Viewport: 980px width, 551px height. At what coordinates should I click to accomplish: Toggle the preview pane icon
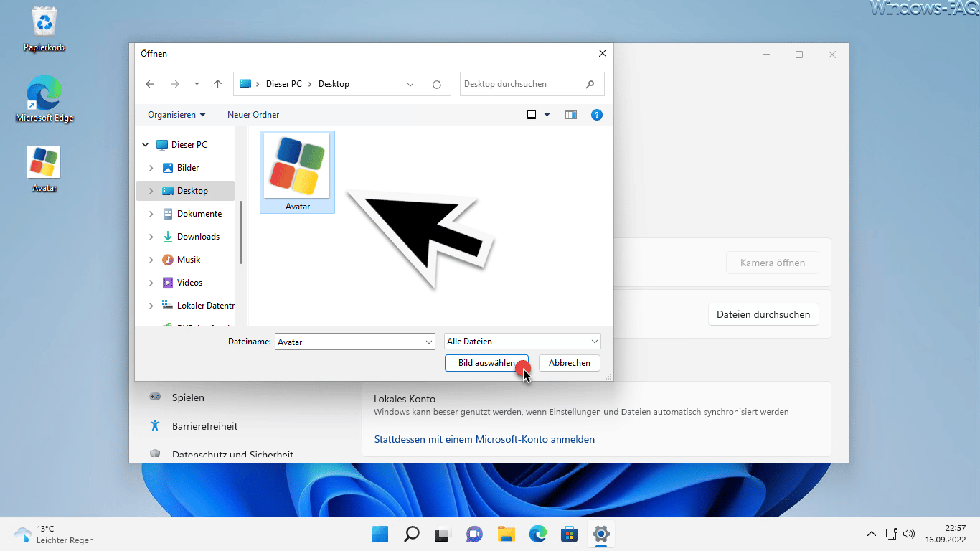click(571, 115)
